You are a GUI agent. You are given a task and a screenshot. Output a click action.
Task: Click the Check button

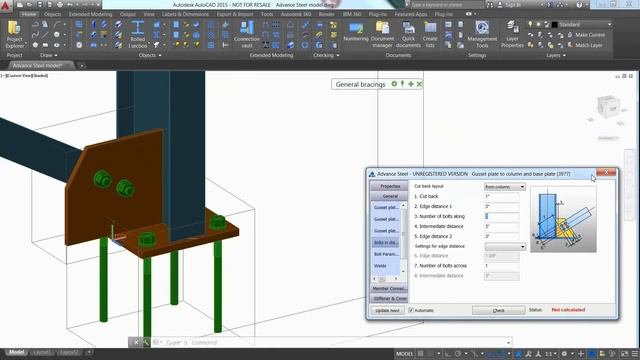pos(498,311)
